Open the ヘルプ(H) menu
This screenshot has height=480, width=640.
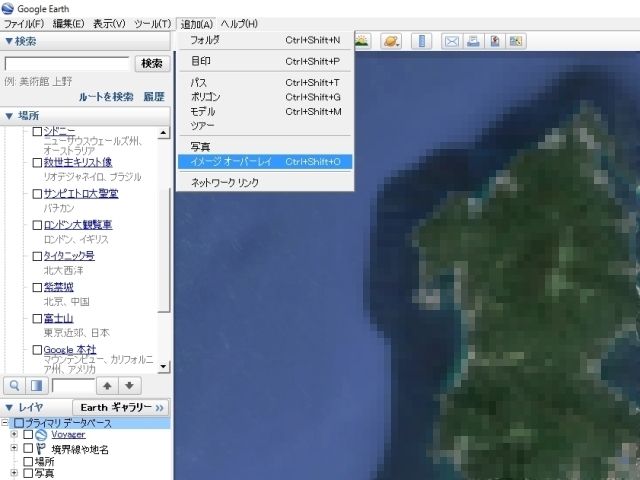tap(239, 24)
